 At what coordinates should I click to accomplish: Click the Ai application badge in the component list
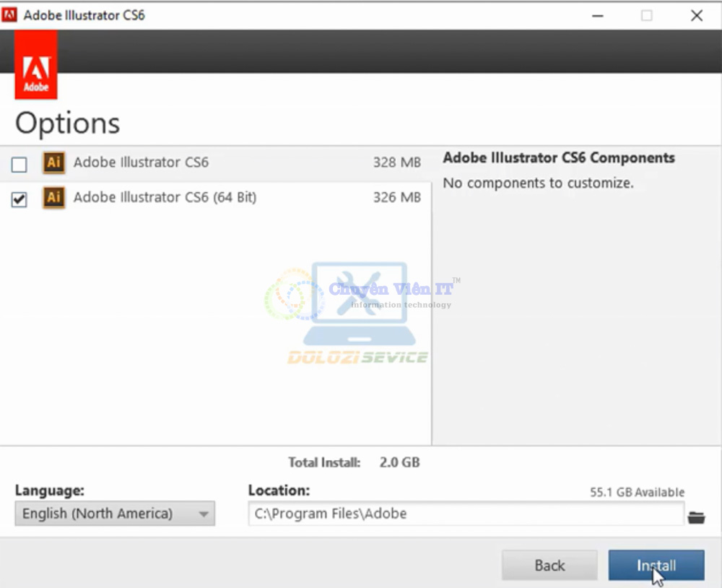coord(53,163)
